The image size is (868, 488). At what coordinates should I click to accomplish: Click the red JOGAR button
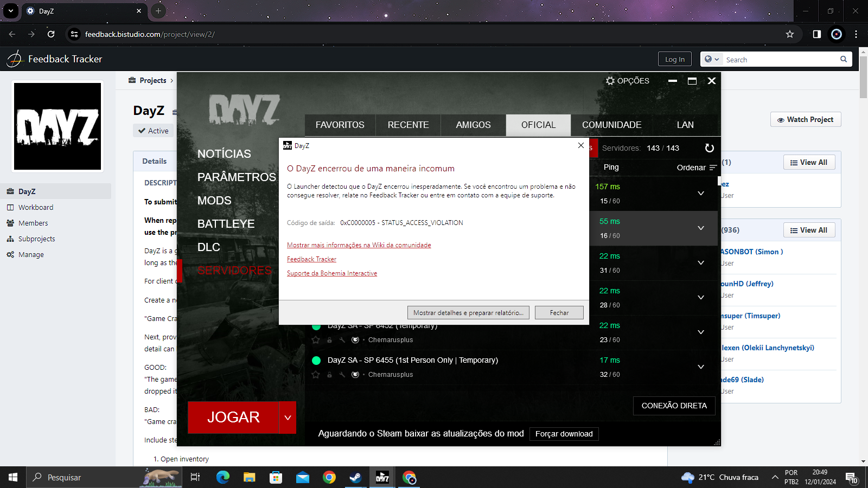point(233,418)
